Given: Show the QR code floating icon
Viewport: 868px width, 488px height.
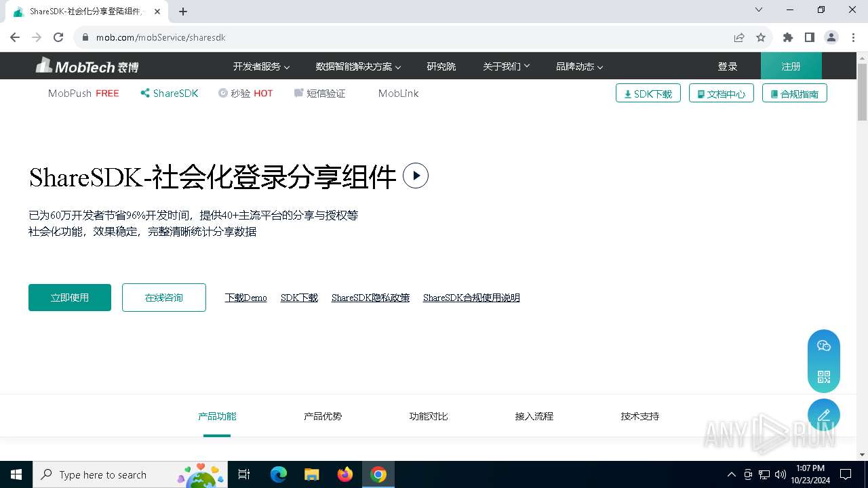Looking at the screenshot, I should pos(824,377).
